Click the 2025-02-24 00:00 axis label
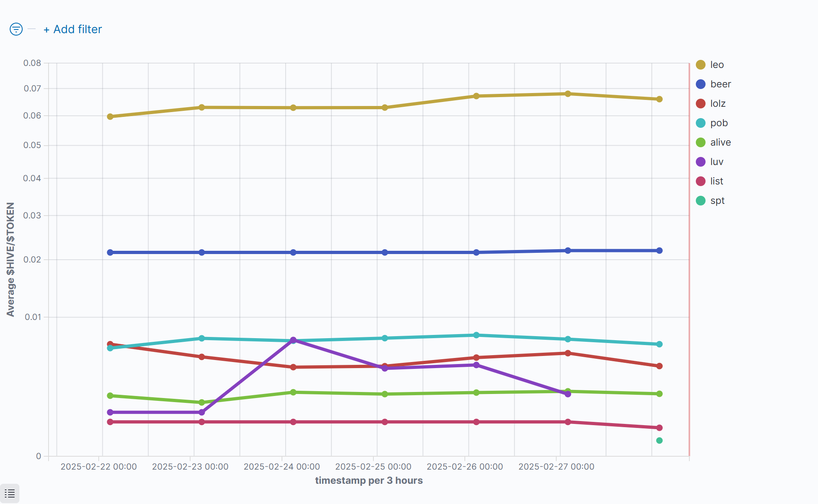 pos(282,467)
